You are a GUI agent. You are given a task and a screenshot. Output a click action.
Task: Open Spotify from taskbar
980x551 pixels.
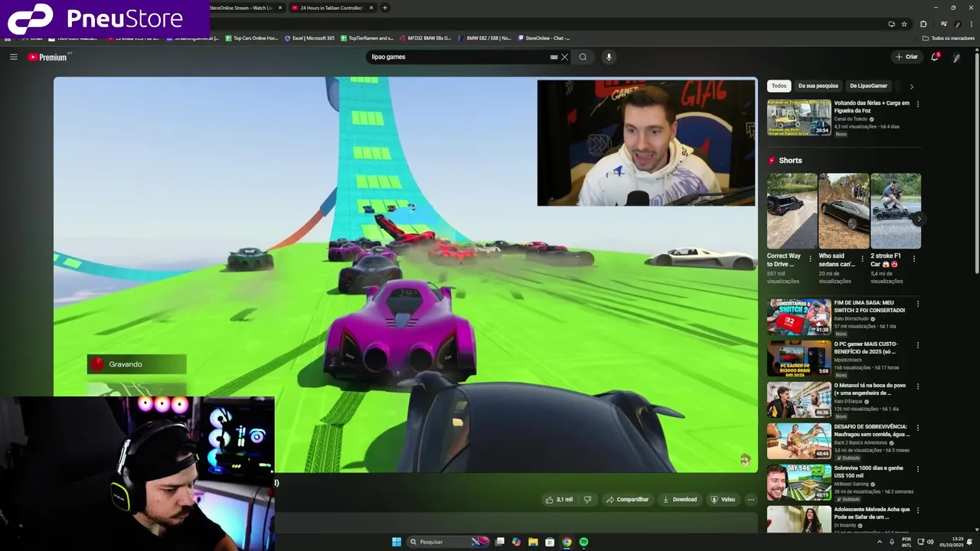pos(583,542)
